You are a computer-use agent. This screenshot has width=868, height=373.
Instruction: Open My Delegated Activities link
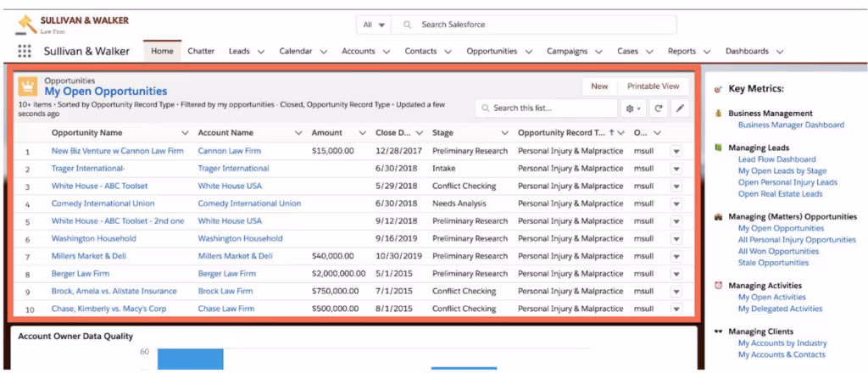pos(780,309)
